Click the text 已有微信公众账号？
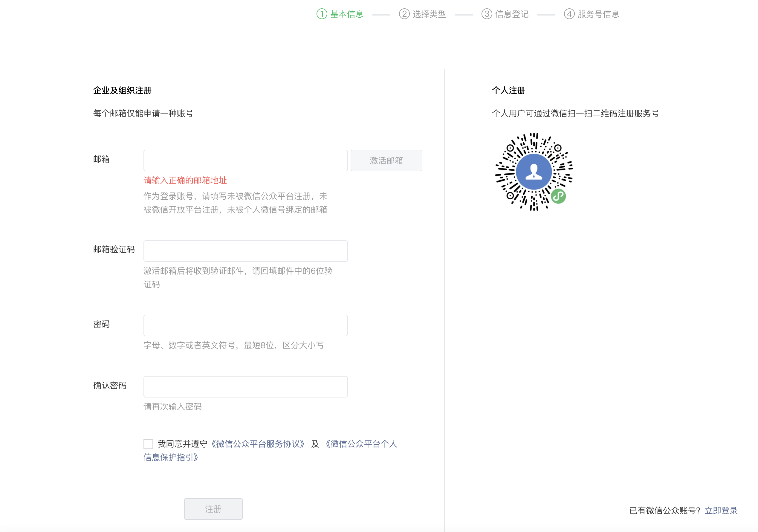This screenshot has height=532, width=758. point(665,510)
